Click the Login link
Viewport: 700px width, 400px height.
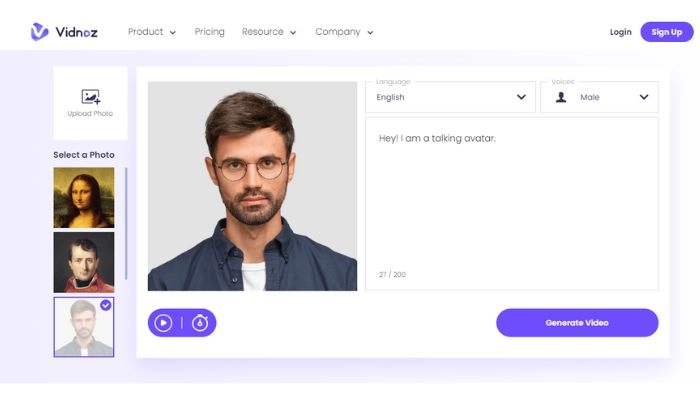[621, 32]
